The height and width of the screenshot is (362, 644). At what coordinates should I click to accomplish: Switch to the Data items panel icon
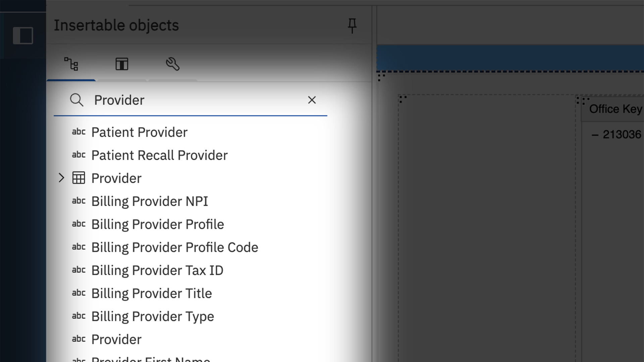tap(122, 64)
